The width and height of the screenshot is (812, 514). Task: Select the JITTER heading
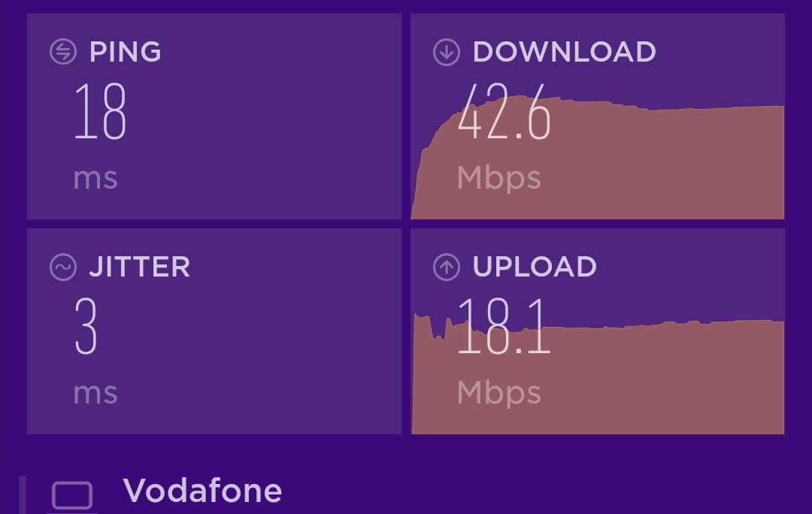pos(140,267)
